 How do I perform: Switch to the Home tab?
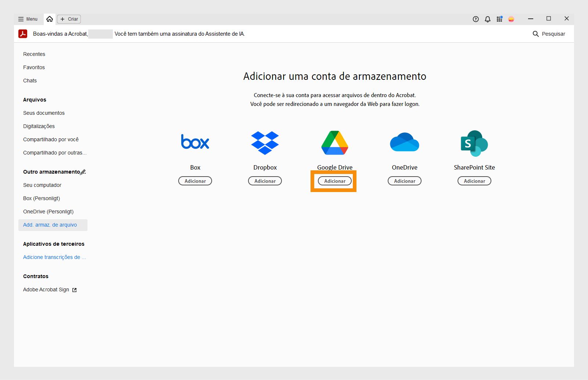click(x=50, y=19)
